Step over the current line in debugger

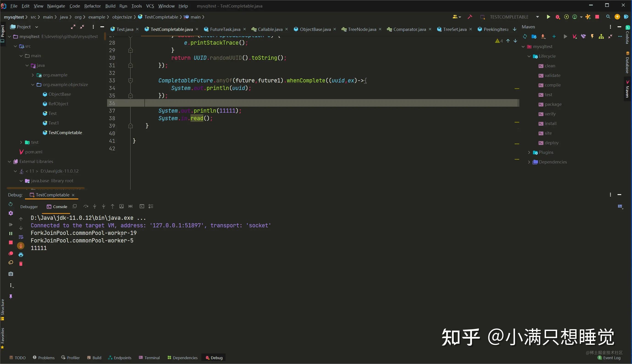86,206
